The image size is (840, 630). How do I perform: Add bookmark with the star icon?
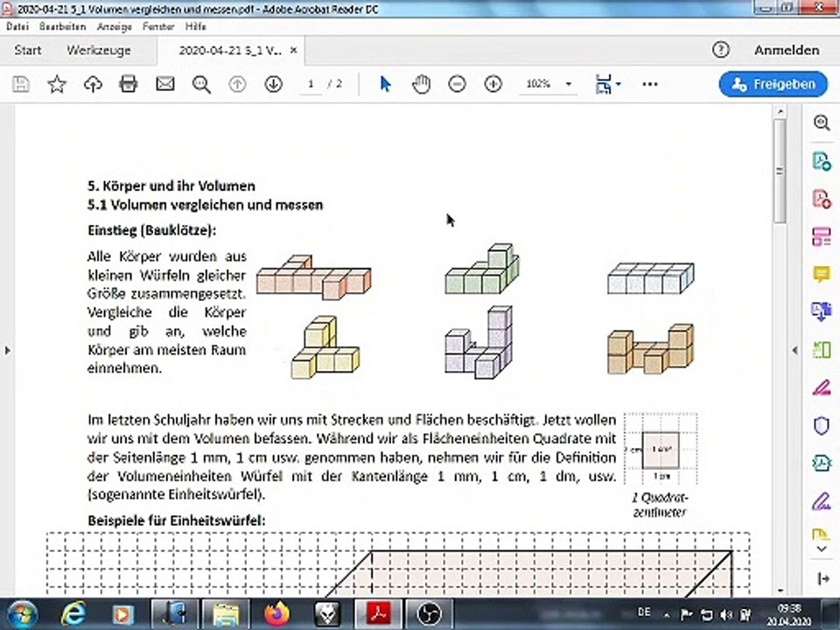pos(57,84)
